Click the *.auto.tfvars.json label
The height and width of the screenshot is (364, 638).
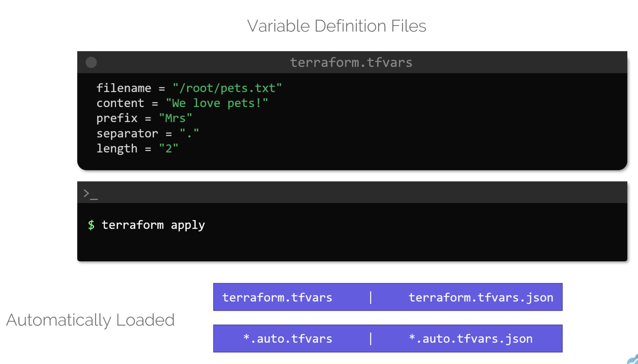click(471, 339)
